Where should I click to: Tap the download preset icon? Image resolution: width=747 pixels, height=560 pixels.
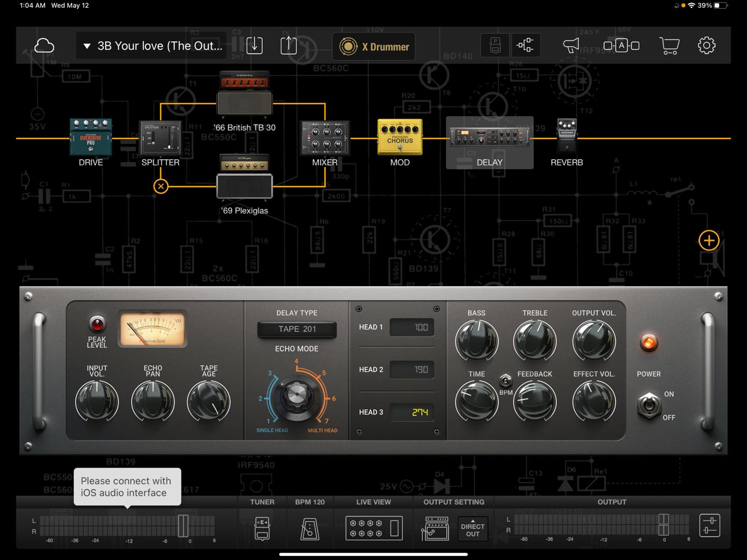coord(255,46)
